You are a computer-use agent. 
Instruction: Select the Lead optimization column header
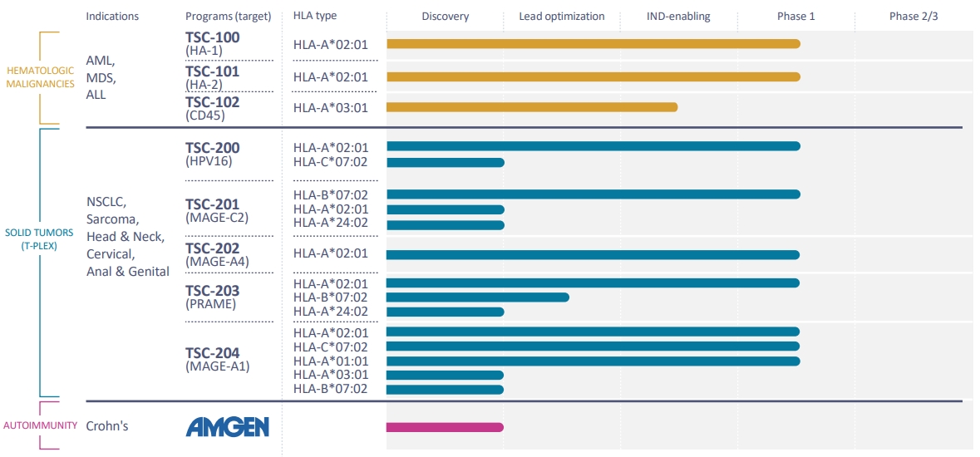pyautogui.click(x=562, y=17)
